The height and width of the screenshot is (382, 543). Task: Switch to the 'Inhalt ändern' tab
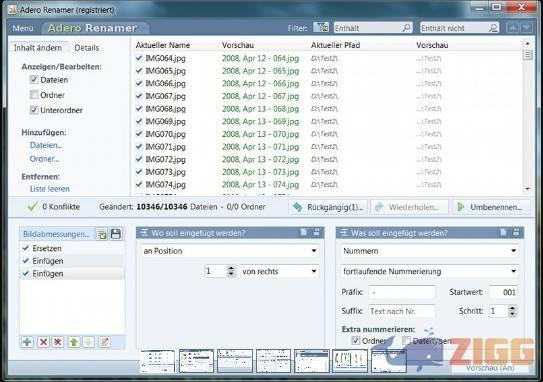[x=38, y=48]
